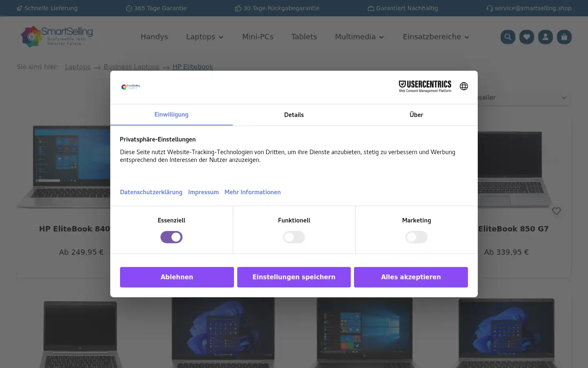588x368 pixels.
Task: Click the Usercentrics logo
Action: pos(425,86)
